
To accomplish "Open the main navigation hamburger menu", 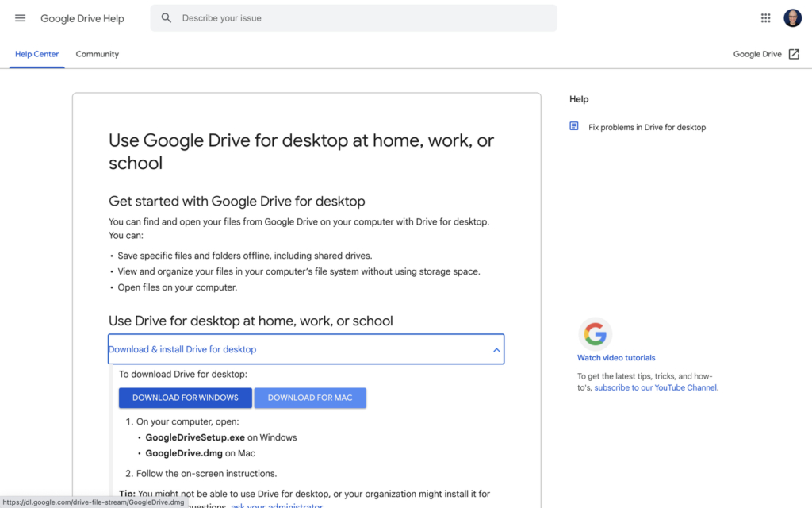I will (x=20, y=17).
